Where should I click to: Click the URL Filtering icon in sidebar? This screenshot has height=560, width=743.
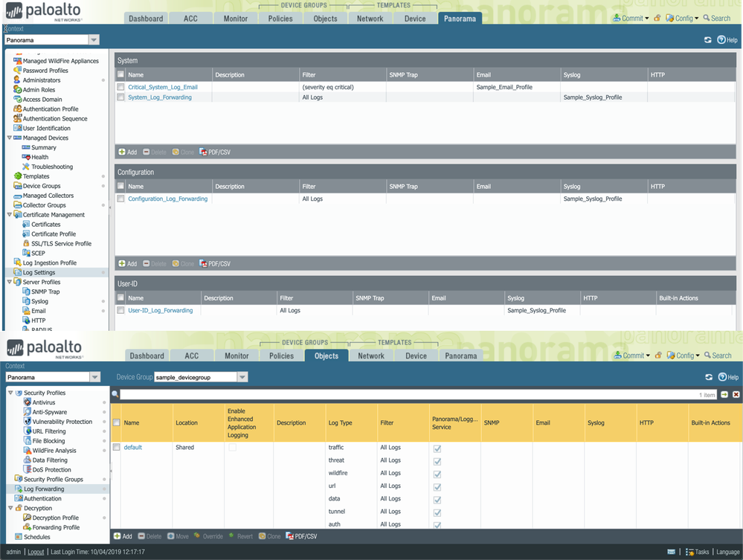pyautogui.click(x=27, y=431)
